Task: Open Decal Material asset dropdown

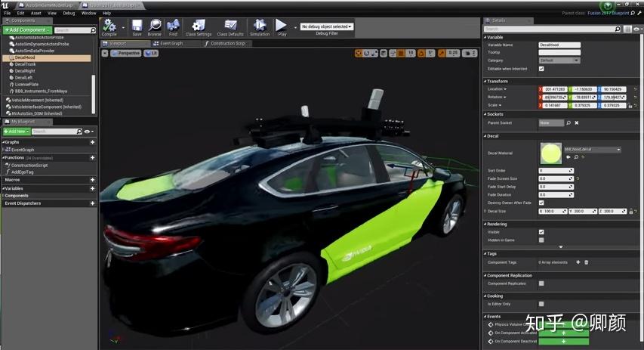Action: click(x=592, y=149)
